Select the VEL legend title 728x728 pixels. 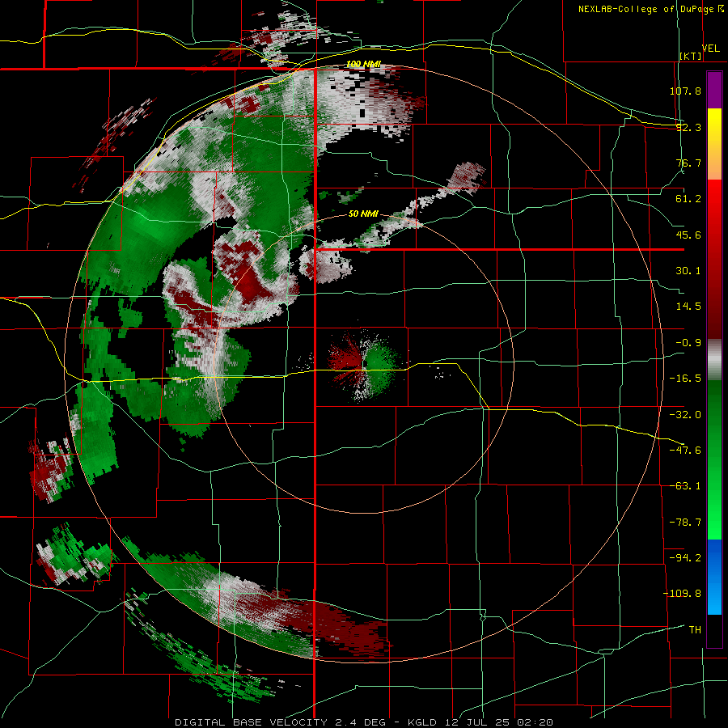[710, 49]
